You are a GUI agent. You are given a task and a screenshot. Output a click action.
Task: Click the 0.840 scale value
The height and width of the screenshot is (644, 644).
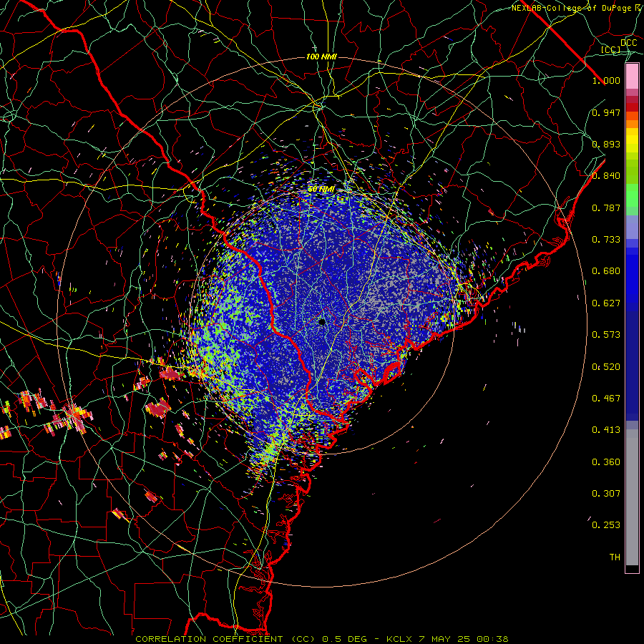606,176
